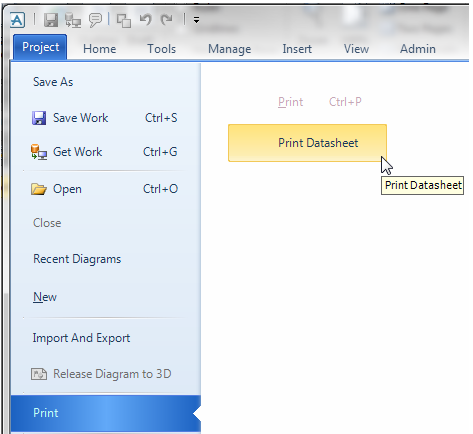Open the Customize Quick Access Toolbar dropdown
473x434 pixels.
tap(196, 21)
